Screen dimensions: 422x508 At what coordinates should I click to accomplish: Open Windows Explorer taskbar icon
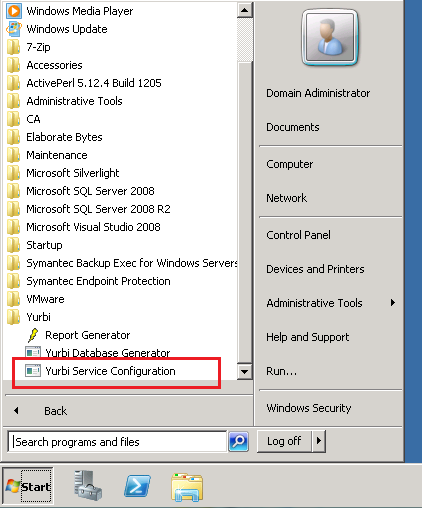tap(187, 487)
